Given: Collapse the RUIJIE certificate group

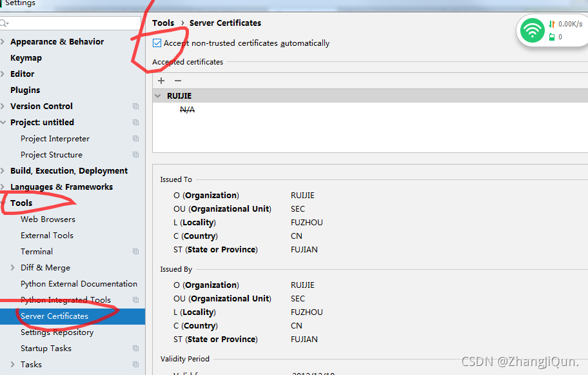Looking at the screenshot, I should pos(158,95).
